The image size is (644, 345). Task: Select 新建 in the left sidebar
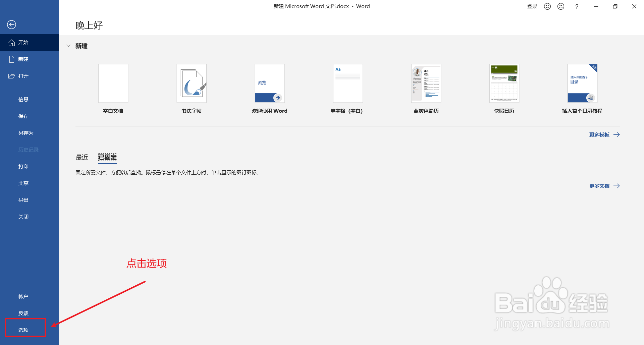click(29, 59)
